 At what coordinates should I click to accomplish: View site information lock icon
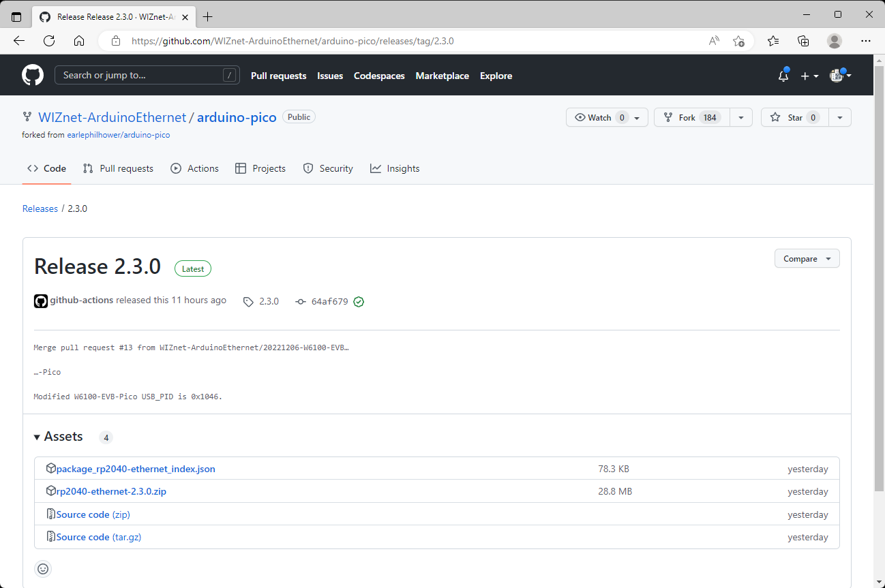pyautogui.click(x=115, y=41)
